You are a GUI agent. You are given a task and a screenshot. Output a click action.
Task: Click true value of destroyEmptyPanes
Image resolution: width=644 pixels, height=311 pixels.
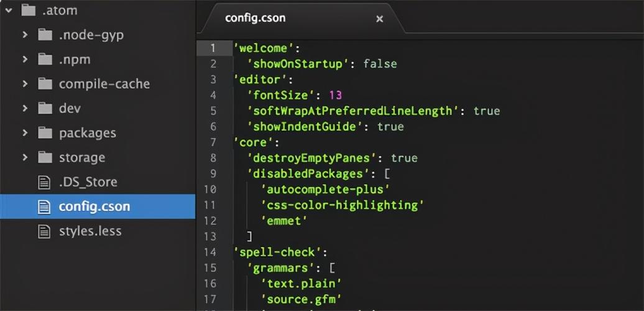(404, 159)
